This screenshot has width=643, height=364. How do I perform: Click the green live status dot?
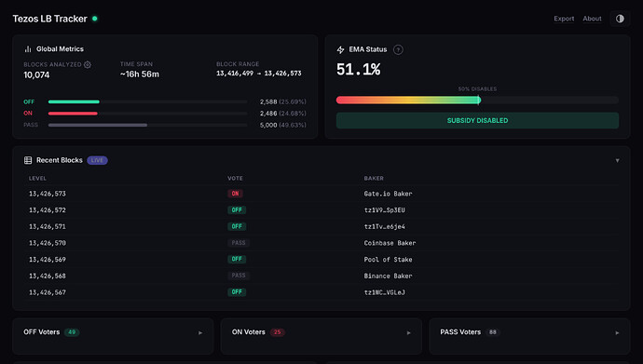point(95,19)
